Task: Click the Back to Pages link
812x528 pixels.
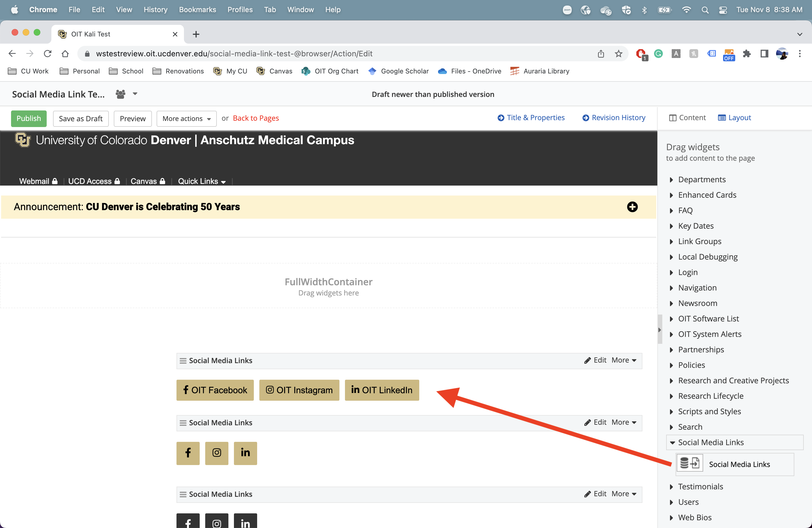Action: [x=256, y=118]
